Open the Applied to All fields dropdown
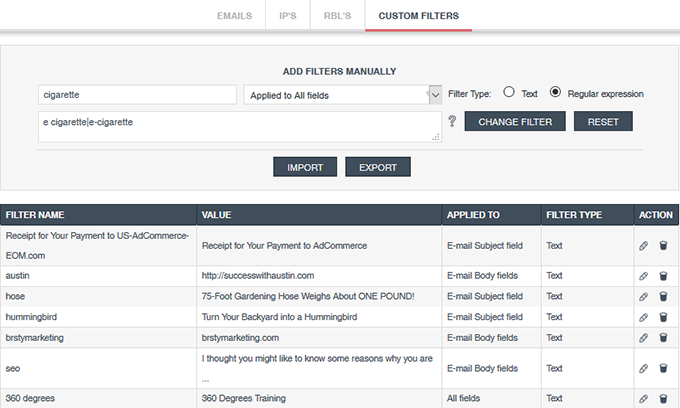Viewport: 680px width, 408px height. pos(343,95)
